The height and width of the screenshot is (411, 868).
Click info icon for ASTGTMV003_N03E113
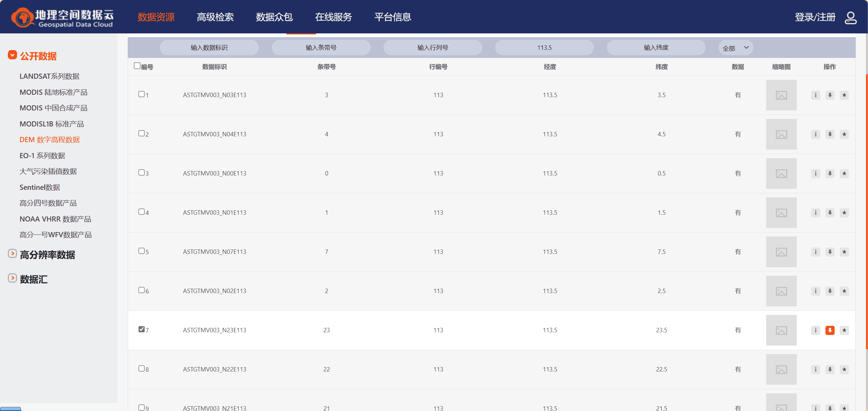816,95
